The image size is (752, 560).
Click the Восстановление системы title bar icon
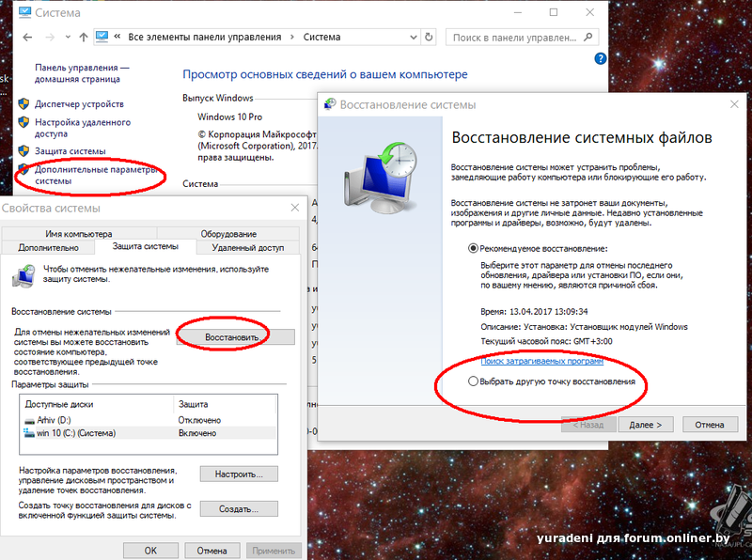tap(330, 104)
